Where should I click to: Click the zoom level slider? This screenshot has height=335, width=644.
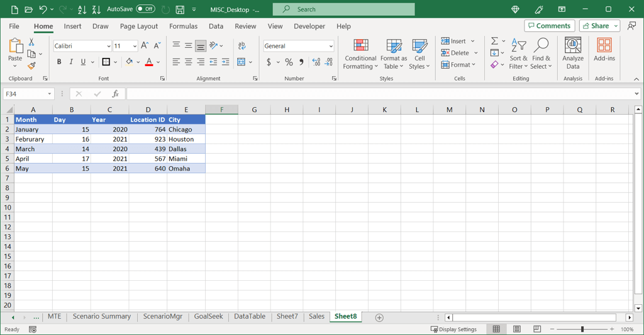point(582,329)
